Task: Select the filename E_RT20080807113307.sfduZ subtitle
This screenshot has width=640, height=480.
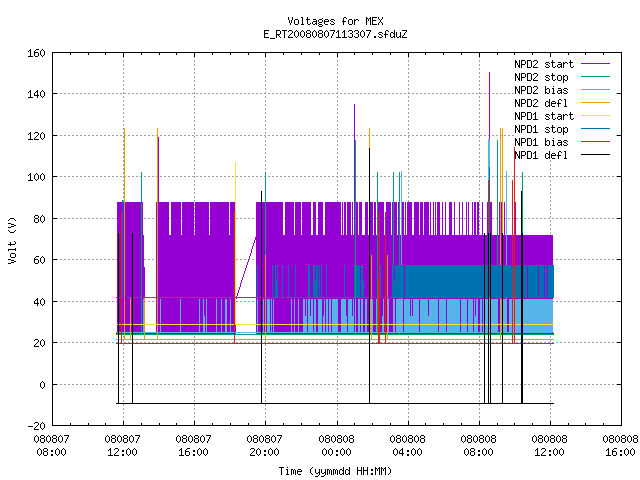Action: point(335,34)
